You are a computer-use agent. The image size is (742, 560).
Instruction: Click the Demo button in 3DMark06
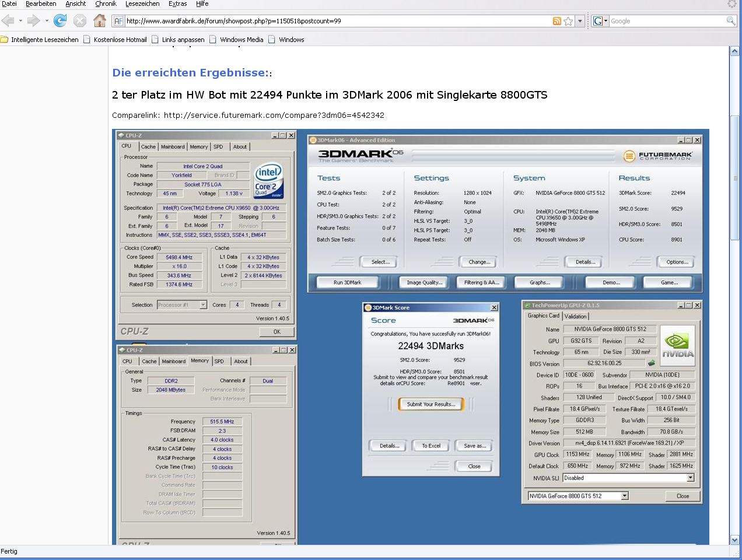click(x=611, y=282)
